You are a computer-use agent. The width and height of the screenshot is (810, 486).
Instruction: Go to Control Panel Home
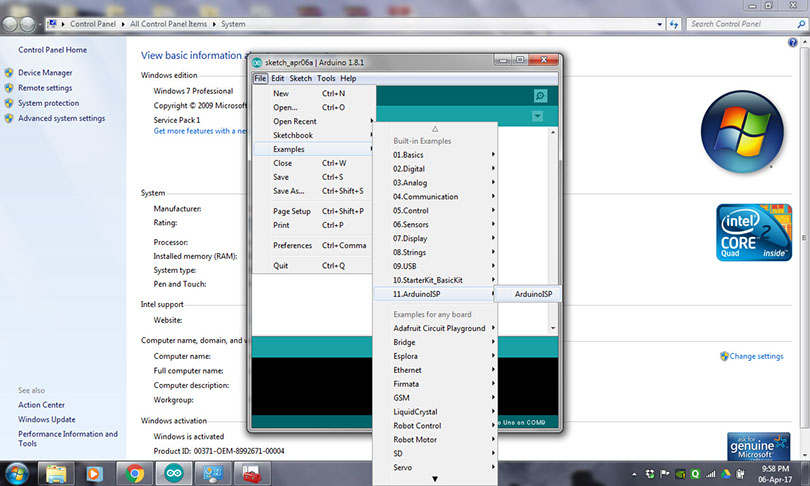point(52,50)
